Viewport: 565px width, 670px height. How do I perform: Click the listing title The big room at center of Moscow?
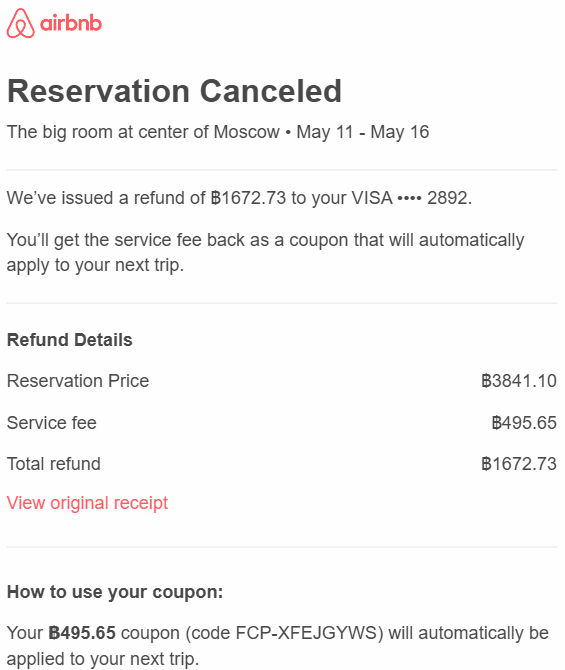143,132
